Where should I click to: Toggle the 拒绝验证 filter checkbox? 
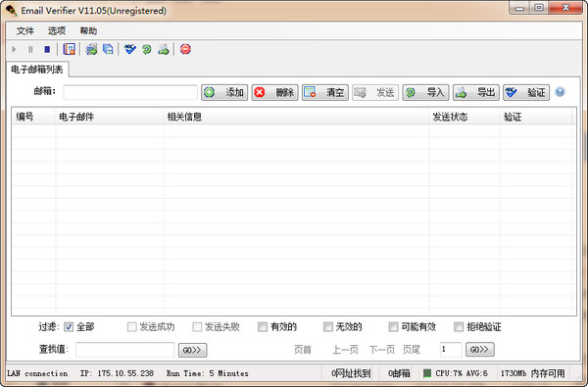point(459,327)
